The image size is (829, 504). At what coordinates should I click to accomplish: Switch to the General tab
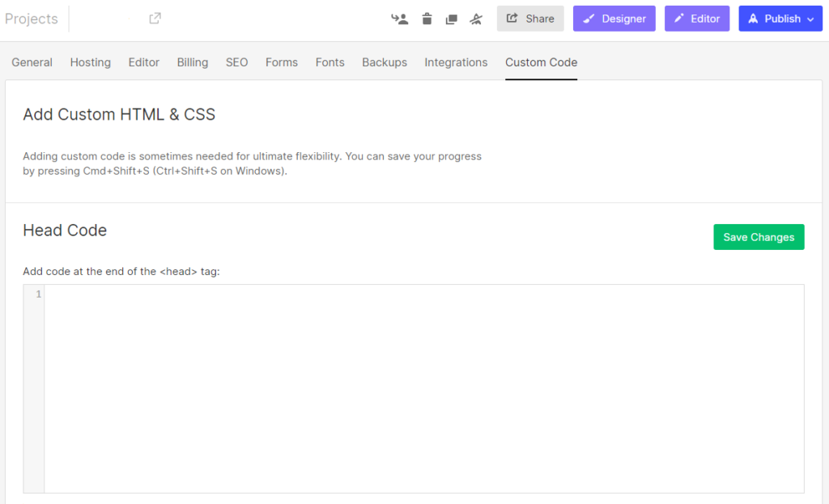(32, 62)
